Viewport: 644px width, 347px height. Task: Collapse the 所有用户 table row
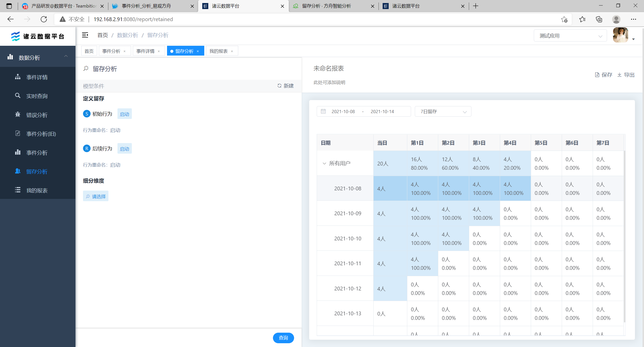[x=324, y=163]
